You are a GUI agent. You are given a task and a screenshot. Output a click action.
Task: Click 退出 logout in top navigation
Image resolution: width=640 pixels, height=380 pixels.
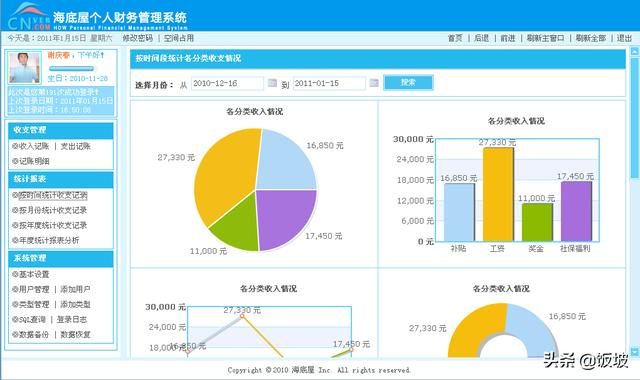(624, 38)
